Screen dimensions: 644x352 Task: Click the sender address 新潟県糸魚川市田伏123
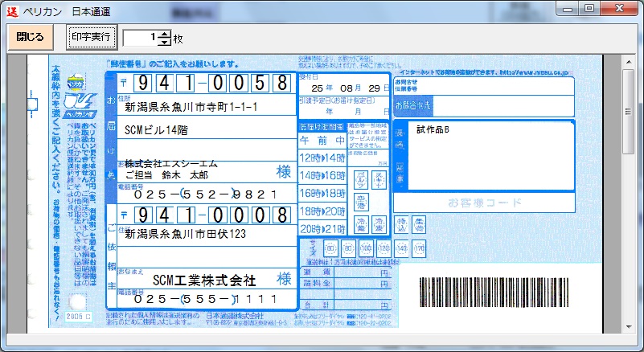(185, 234)
